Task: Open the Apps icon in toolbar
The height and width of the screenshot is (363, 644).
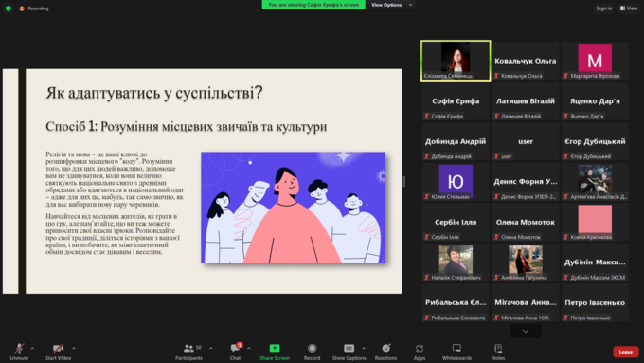Action: pos(420,348)
